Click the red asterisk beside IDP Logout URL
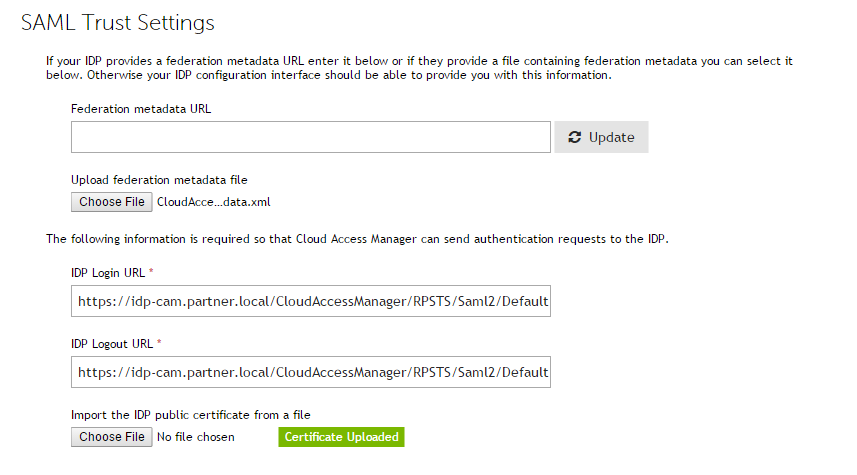Screen dimensions: 857x475 (158, 342)
